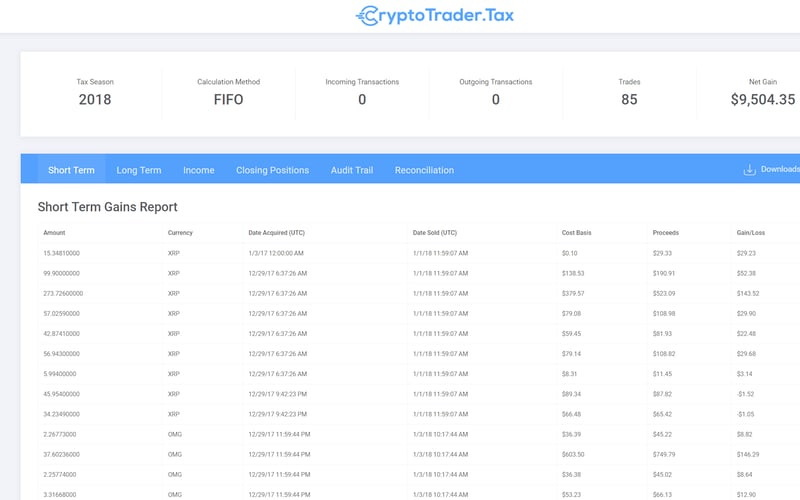
Task: Click the Net Gain $9,504.35 value
Action: tap(763, 99)
